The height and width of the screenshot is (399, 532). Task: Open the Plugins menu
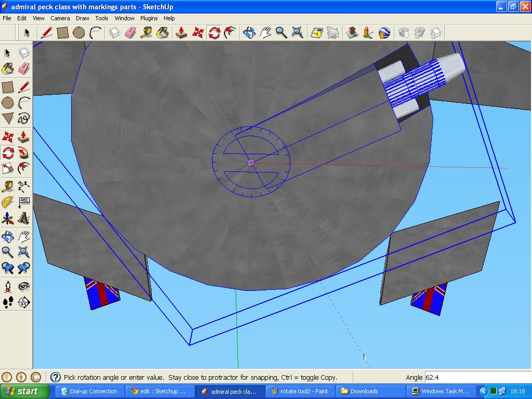point(149,18)
